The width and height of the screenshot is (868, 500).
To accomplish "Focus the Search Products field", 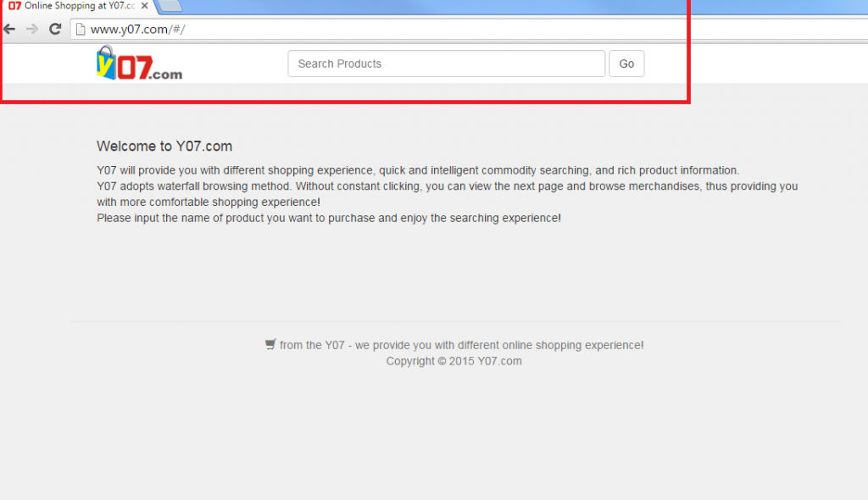I will click(446, 64).
